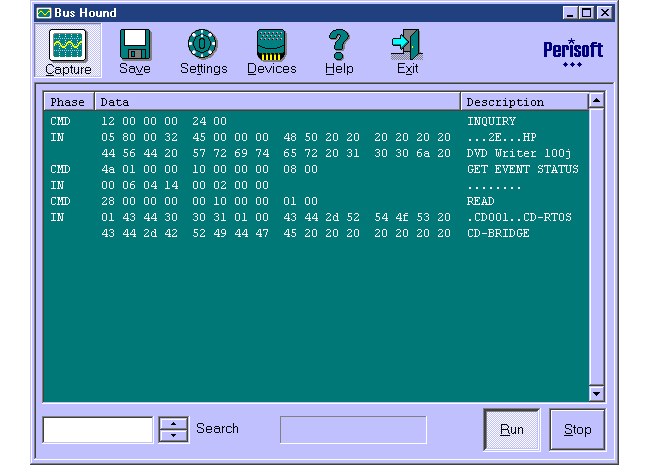Click the Save floppy disk icon
The width and height of the screenshot is (650, 465).
[135, 44]
